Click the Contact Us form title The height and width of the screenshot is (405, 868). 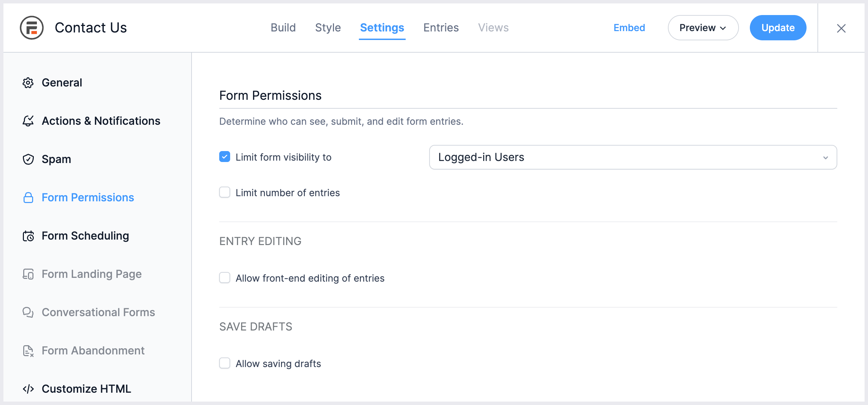click(91, 28)
